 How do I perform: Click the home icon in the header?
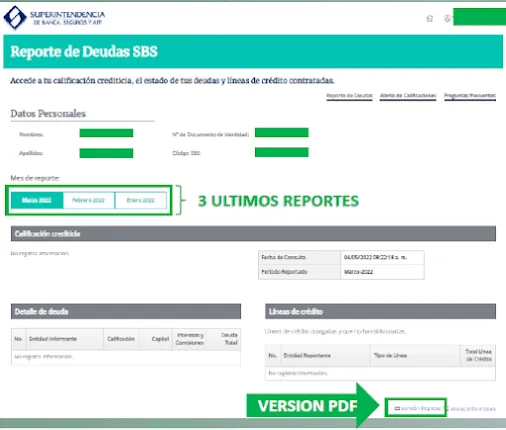[430, 18]
